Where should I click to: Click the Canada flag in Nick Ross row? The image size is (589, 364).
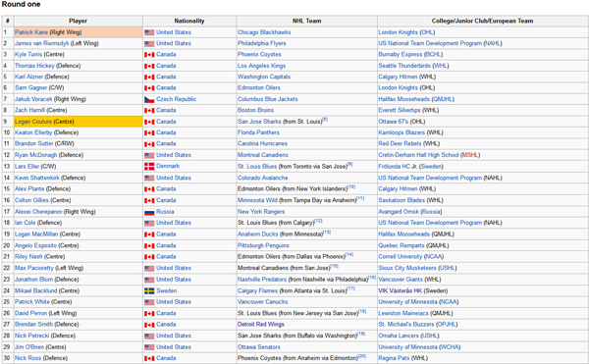149,358
